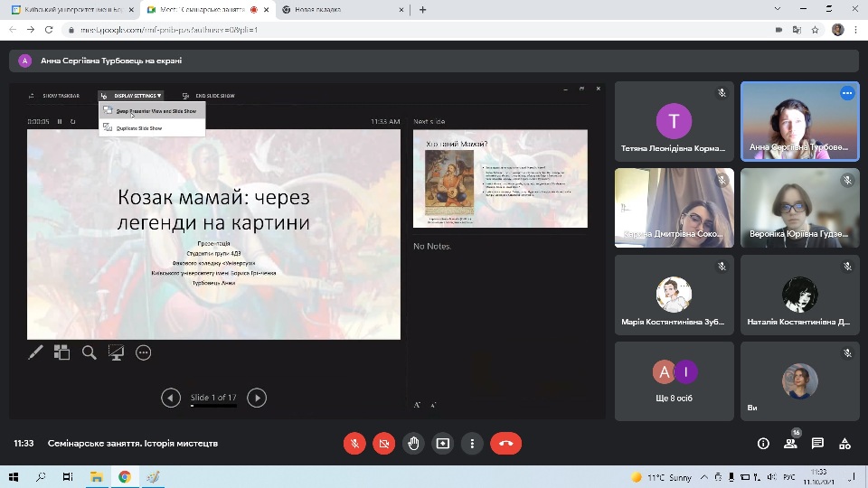Screen dimensions: 868x488
Task: Click the zoom into slide magnifier icon
Action: [90, 352]
